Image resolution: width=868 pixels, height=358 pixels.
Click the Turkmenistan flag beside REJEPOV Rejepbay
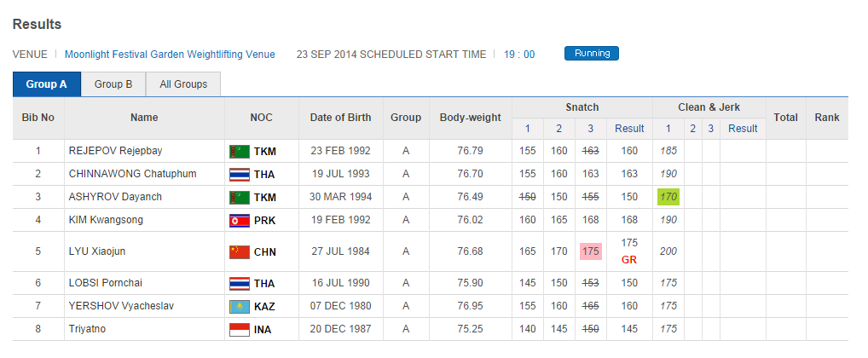pos(239,151)
